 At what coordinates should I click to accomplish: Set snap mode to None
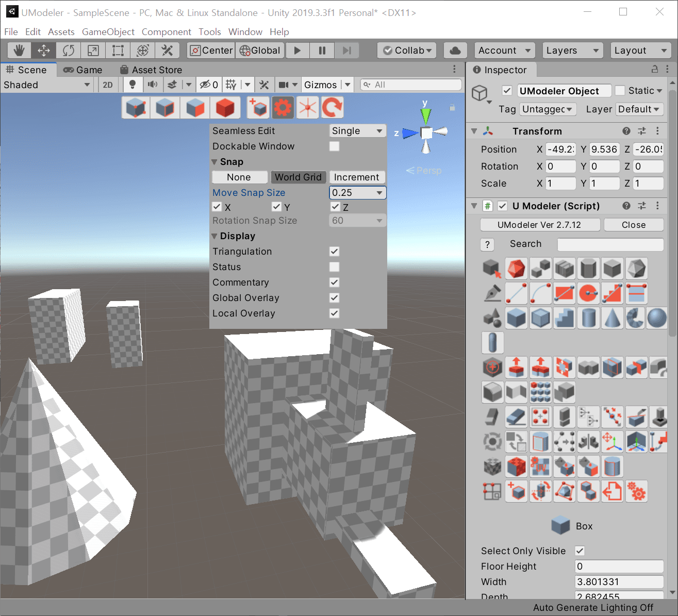(x=240, y=177)
